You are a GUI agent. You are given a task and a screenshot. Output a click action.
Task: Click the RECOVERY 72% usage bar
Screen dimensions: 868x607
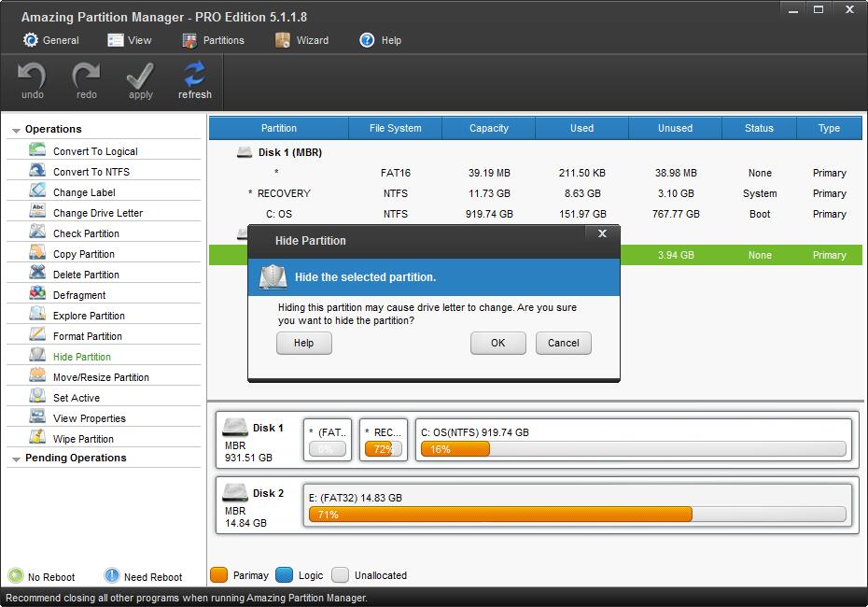[x=383, y=449]
